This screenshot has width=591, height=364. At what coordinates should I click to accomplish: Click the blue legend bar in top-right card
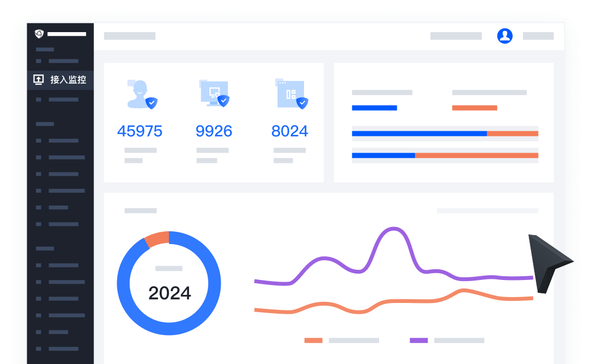[374, 108]
